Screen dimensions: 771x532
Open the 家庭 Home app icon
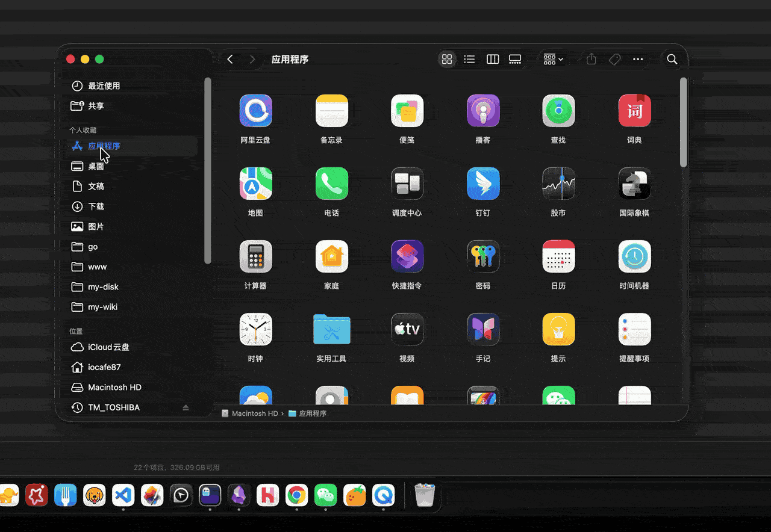pos(331,256)
